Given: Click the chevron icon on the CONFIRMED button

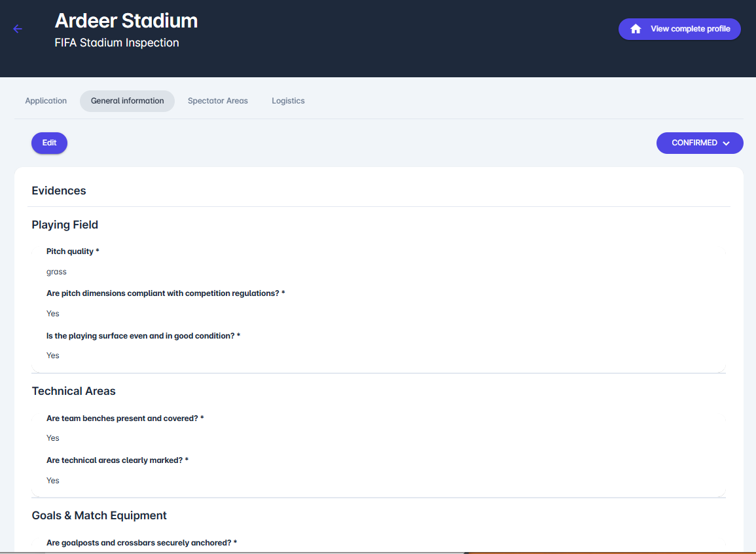Looking at the screenshot, I should [726, 143].
